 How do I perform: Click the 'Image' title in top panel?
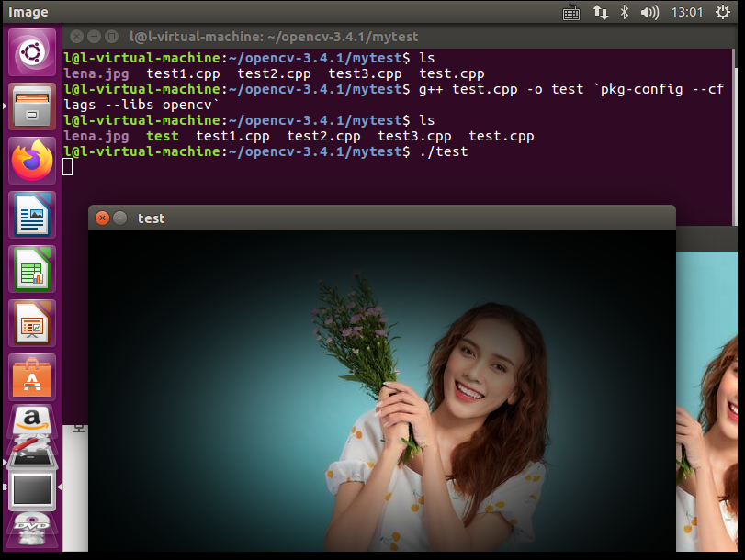click(x=28, y=12)
